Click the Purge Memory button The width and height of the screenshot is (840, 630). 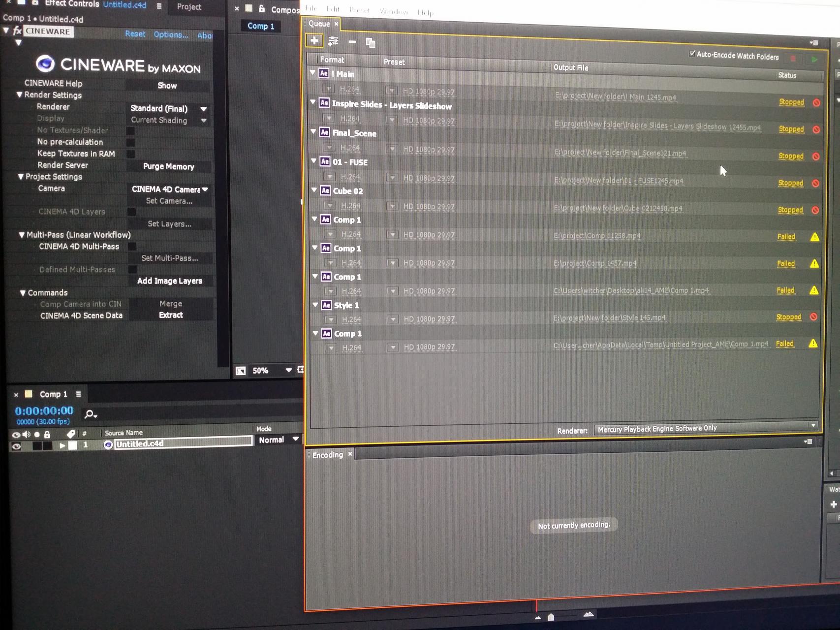pos(169,166)
